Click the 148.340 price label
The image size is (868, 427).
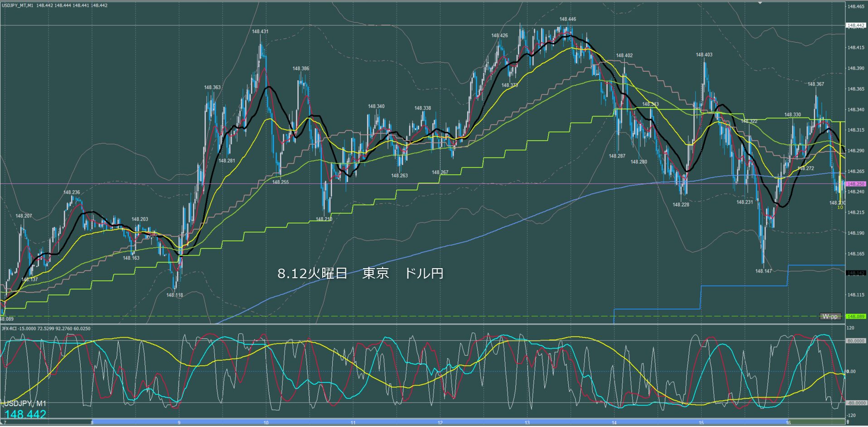pyautogui.click(x=376, y=106)
